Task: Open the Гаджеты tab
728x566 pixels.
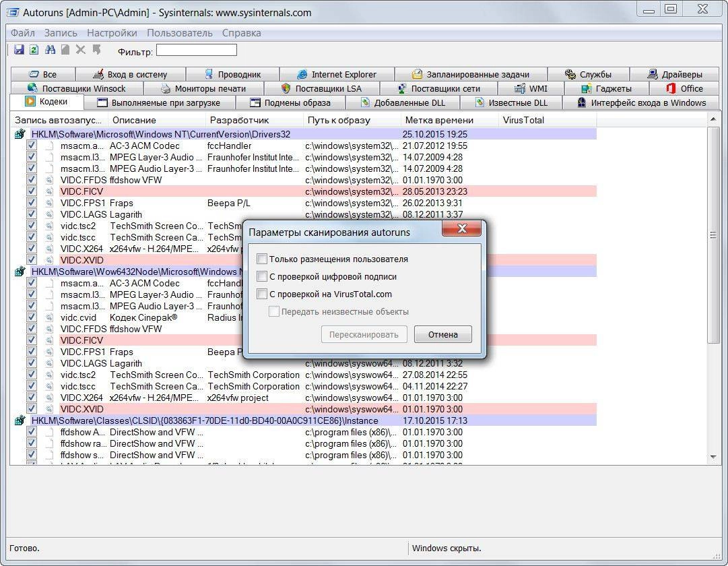Action: click(x=606, y=88)
